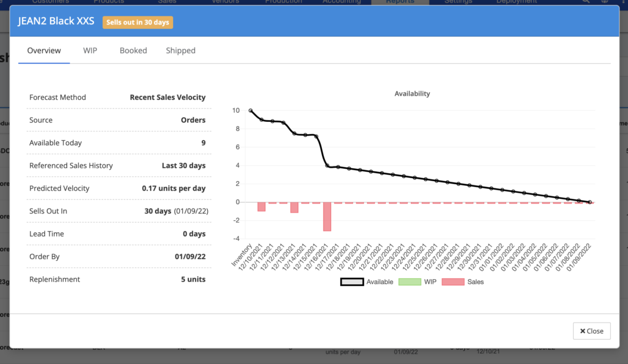Toggle the Available series in chart legend
This screenshot has height=364, width=628.
pos(367,282)
